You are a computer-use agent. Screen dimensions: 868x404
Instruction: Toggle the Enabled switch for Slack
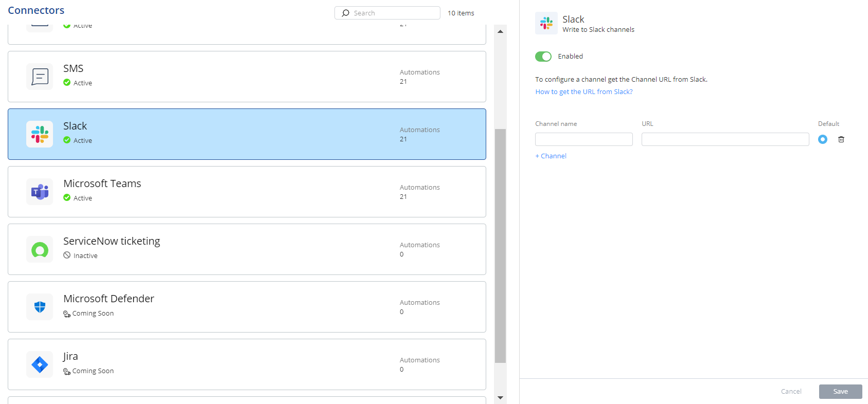pos(543,57)
